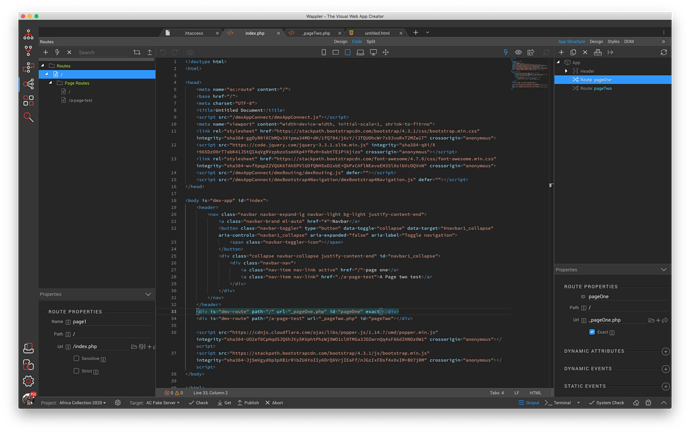Toggle the portrait tablet viewport (active)
Image resolution: width=690 pixels, height=433 pixels.
[x=348, y=52]
